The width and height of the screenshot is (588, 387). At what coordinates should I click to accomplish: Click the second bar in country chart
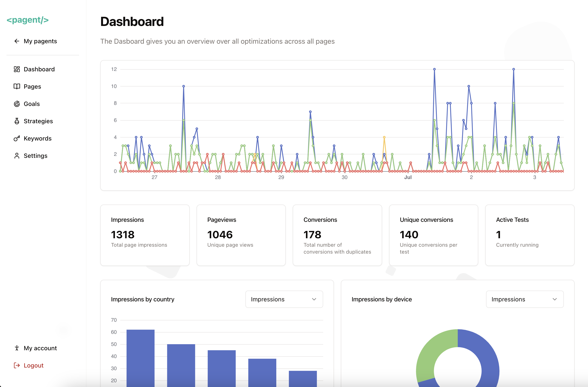click(181, 365)
